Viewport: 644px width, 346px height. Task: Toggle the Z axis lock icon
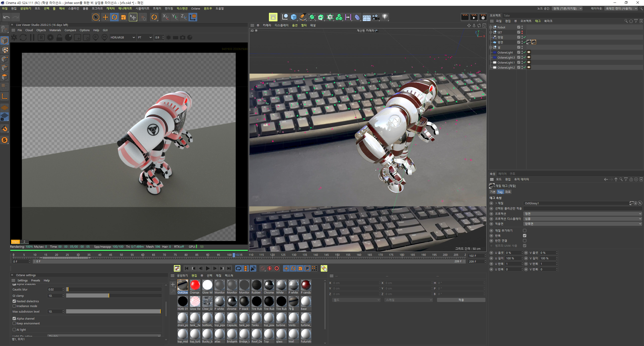(184, 17)
